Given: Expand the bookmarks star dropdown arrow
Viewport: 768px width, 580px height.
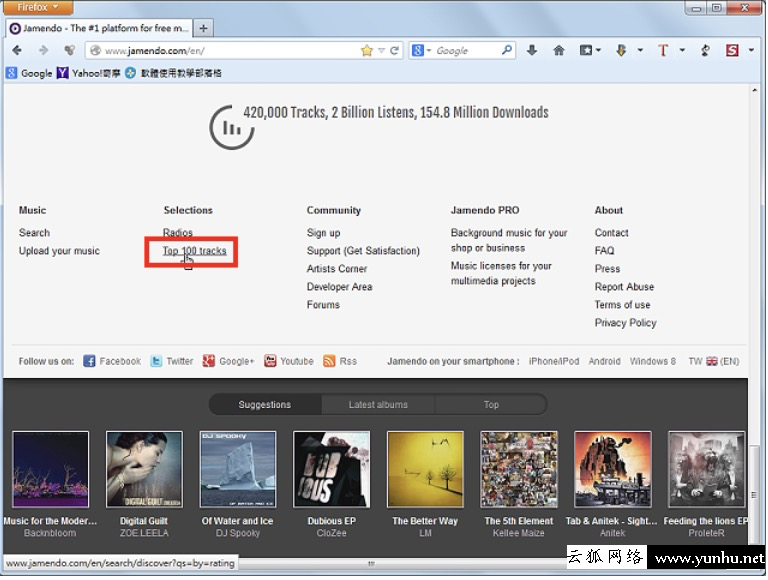Looking at the screenshot, I should (x=598, y=50).
